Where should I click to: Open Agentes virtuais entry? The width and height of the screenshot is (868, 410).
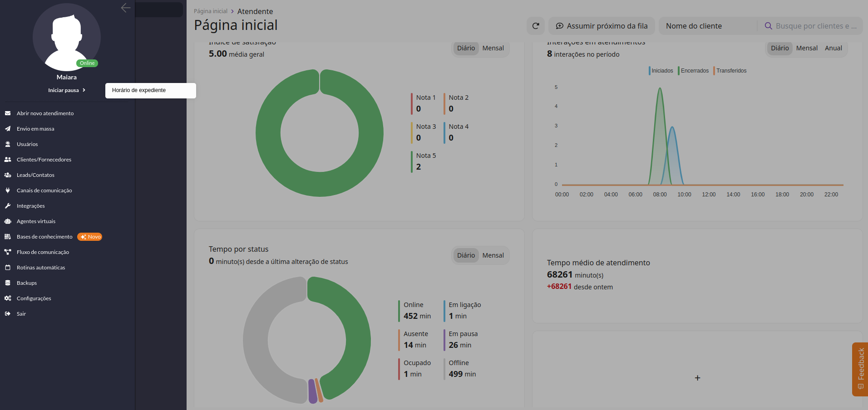coord(36,221)
